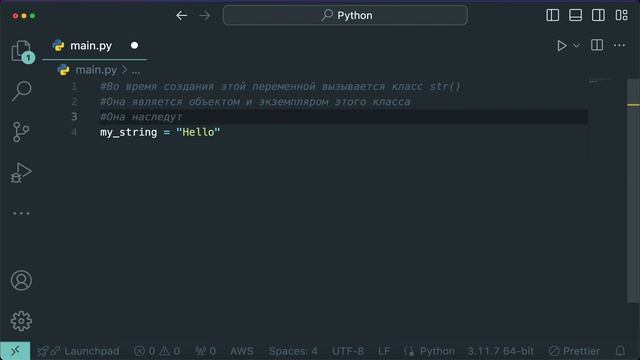Viewport: 640px width, 360px height.
Task: Click the editor vertical scrollbar
Action: 633,191
